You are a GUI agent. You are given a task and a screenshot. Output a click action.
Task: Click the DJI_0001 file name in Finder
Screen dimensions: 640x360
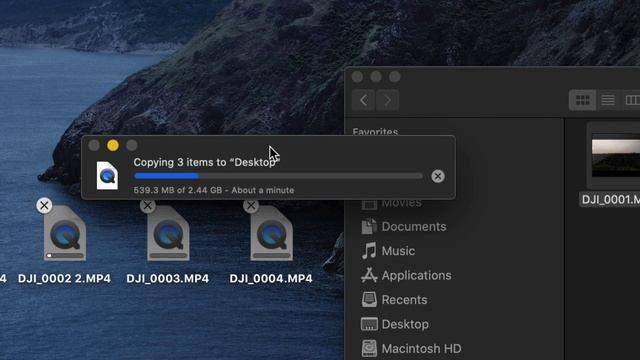[611, 200]
